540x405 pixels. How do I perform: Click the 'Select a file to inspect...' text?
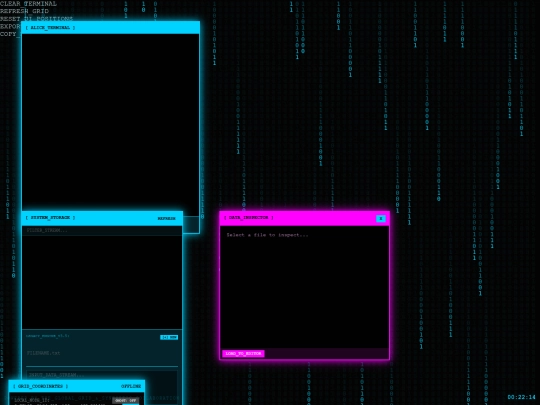pos(267,235)
